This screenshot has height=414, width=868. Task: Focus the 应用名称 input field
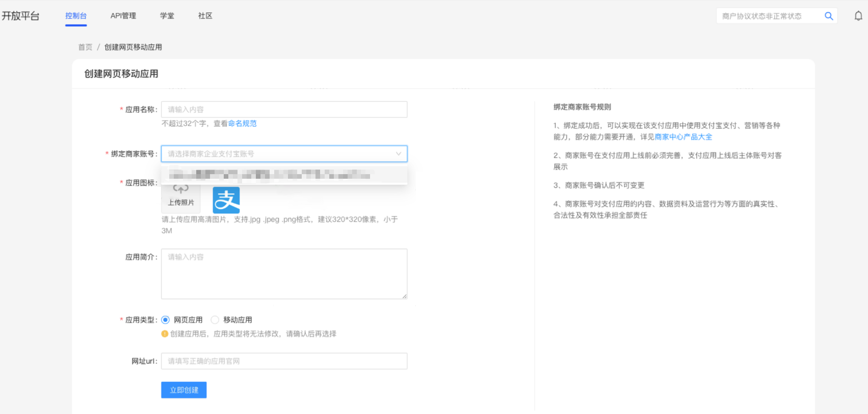[284, 109]
